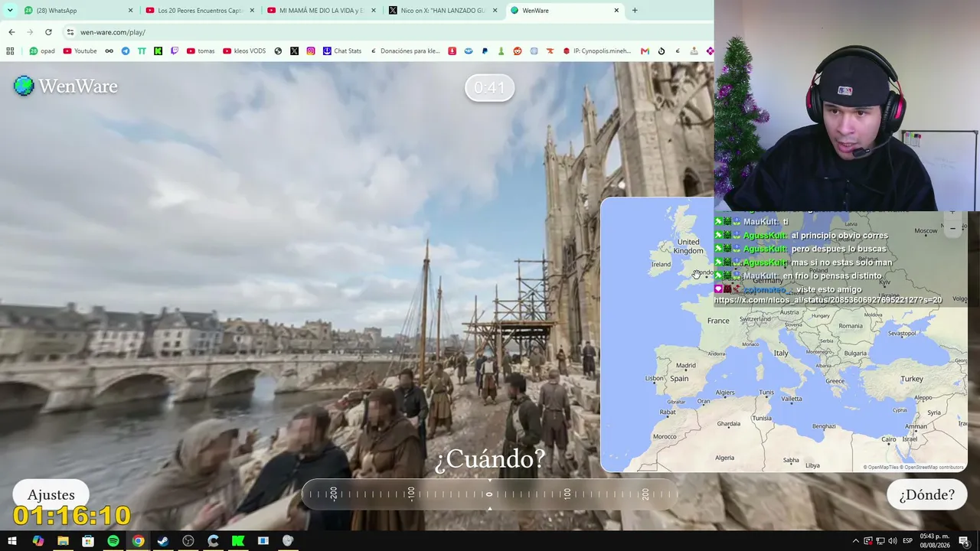Click United Kingdom on the map

pyautogui.click(x=688, y=246)
